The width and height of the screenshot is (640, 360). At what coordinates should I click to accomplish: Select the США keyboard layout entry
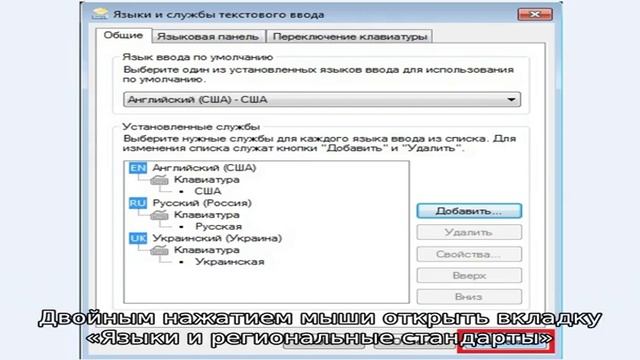208,191
